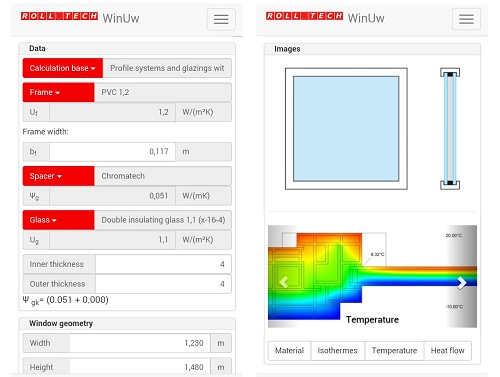Open the Spacer dropdown
The width and height of the screenshot is (500, 377).
pyautogui.click(x=58, y=176)
